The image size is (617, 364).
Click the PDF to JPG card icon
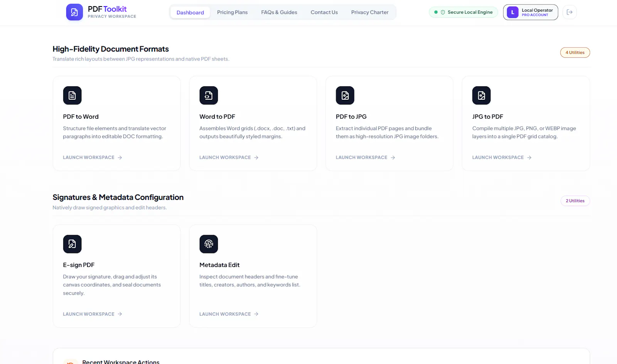[345, 96]
